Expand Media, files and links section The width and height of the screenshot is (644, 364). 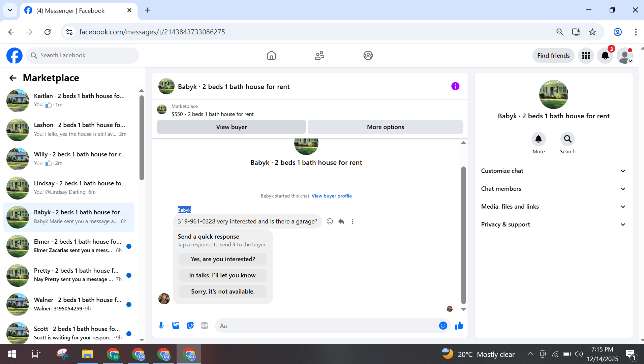click(x=554, y=207)
